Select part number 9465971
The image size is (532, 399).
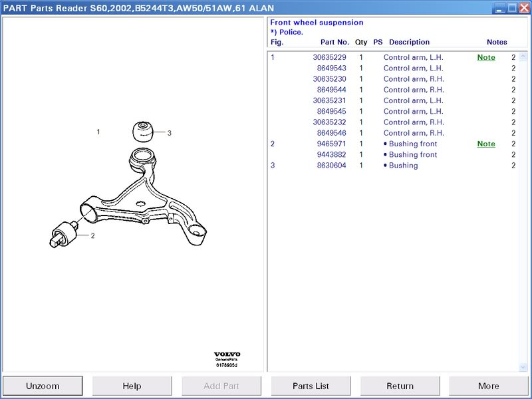click(331, 144)
